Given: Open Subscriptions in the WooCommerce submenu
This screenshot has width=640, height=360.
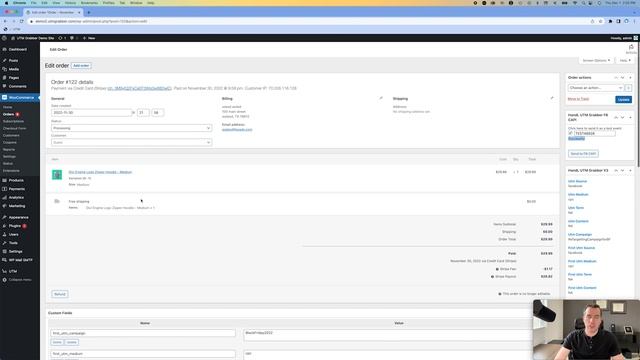Looking at the screenshot, I should (x=13, y=121).
